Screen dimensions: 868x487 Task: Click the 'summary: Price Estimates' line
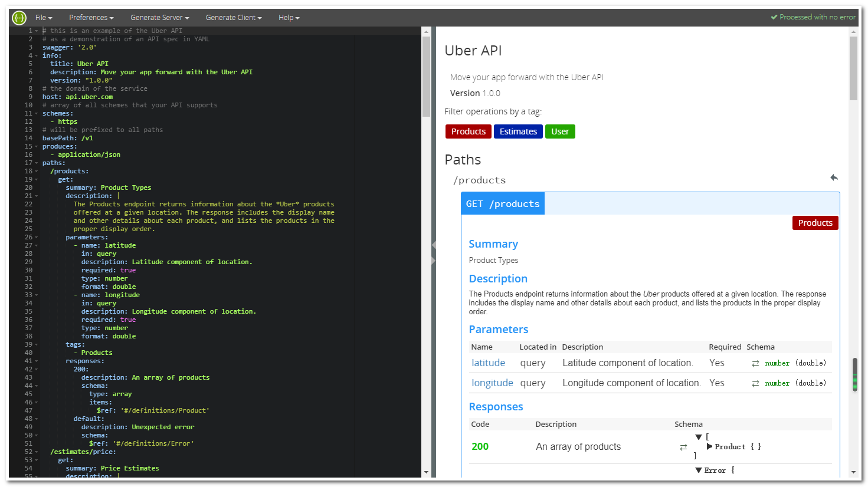click(112, 468)
